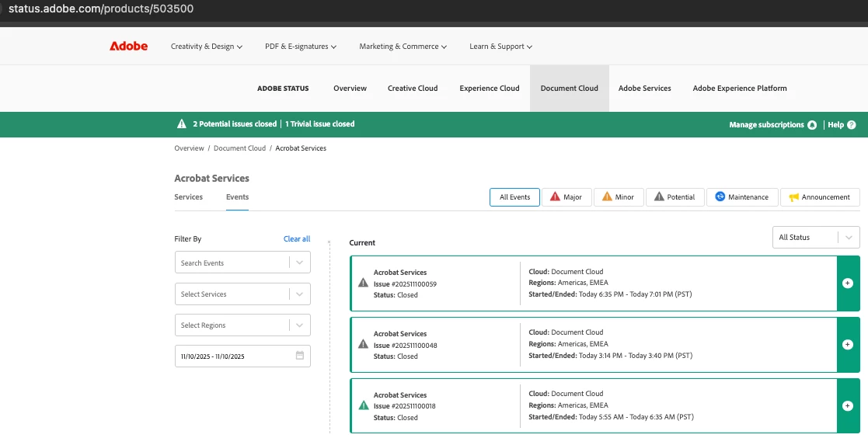Go to the Experience Cloud tab

click(x=490, y=88)
